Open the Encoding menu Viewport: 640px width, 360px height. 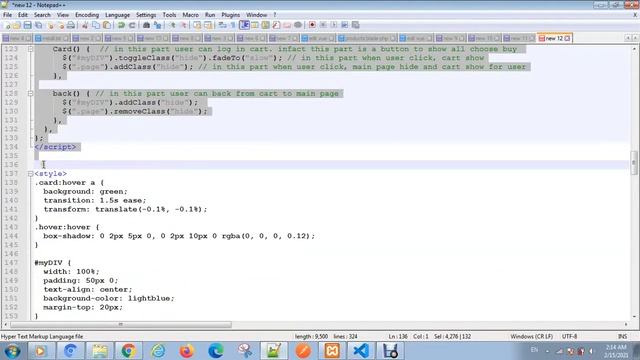[87, 15]
